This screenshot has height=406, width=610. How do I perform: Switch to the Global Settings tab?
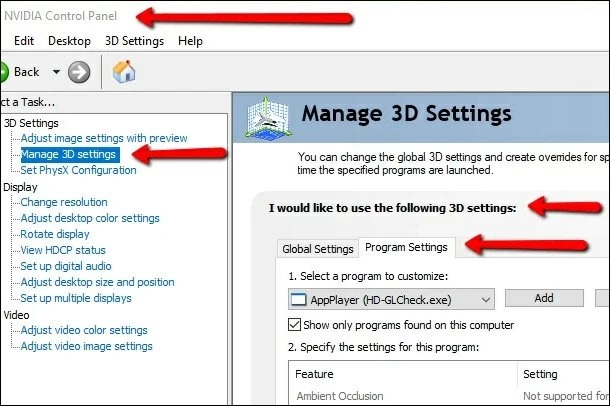[x=318, y=249]
